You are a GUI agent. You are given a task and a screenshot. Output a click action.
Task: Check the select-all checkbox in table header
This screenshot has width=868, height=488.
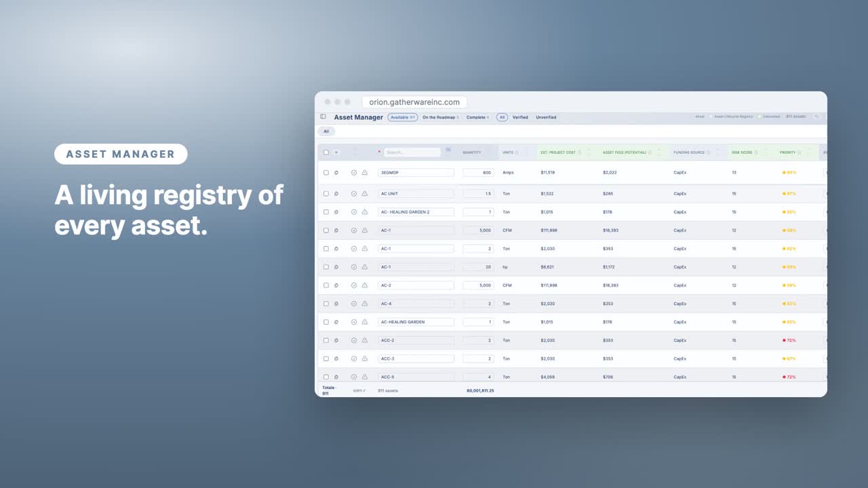[x=326, y=152]
